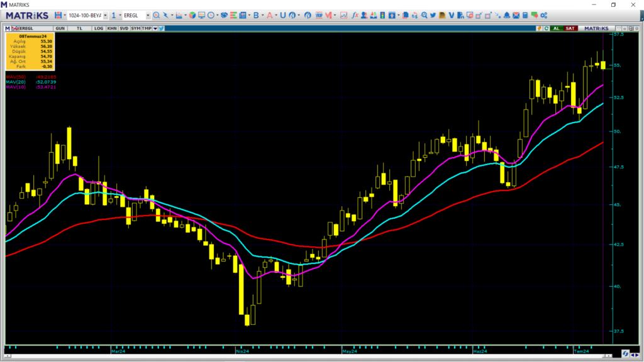644x362 pixels.
Task: Click the EREGL symbol field in chart header
Action: point(28,28)
